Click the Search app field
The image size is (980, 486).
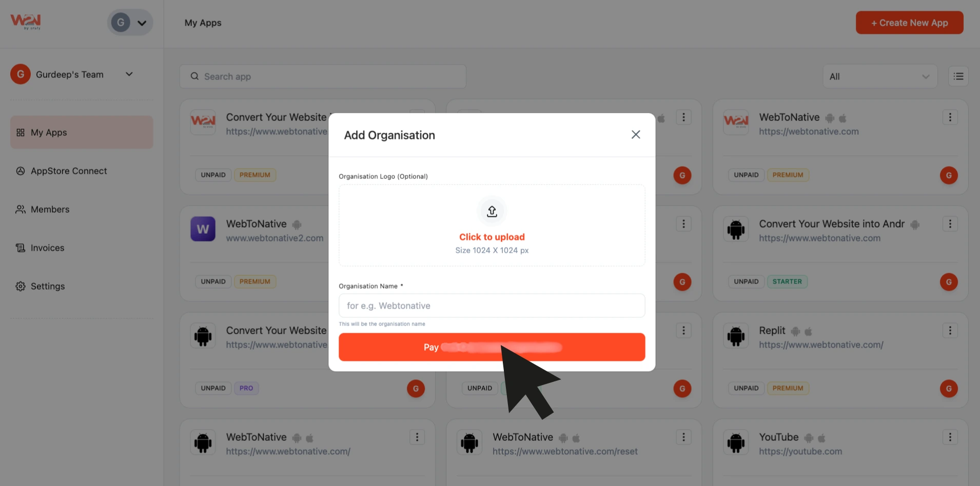323,76
